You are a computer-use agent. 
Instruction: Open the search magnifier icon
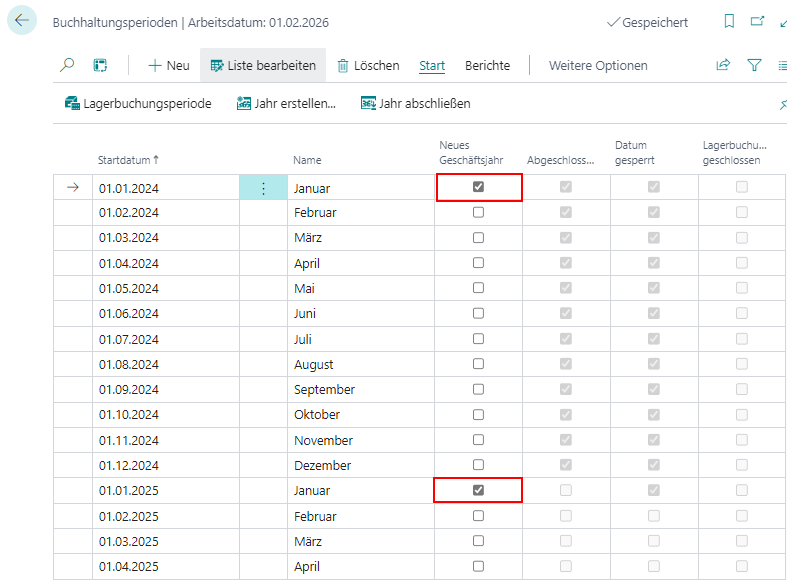pyautogui.click(x=67, y=65)
